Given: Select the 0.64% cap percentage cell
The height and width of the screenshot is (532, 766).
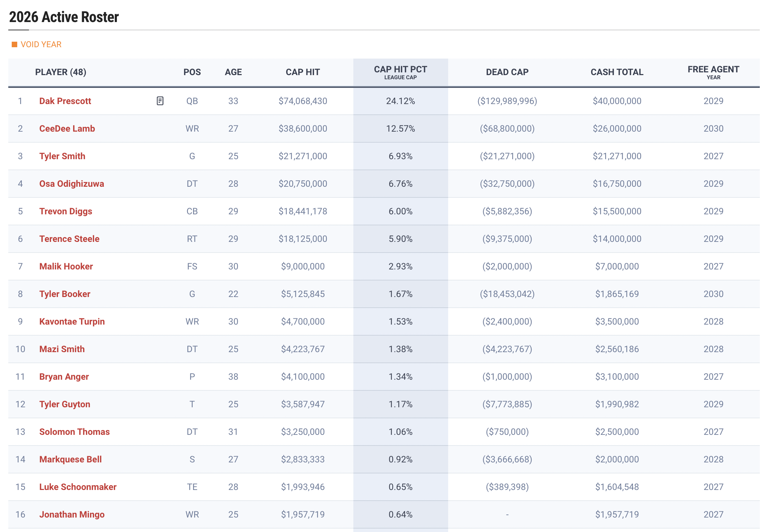Looking at the screenshot, I should click(x=401, y=514).
